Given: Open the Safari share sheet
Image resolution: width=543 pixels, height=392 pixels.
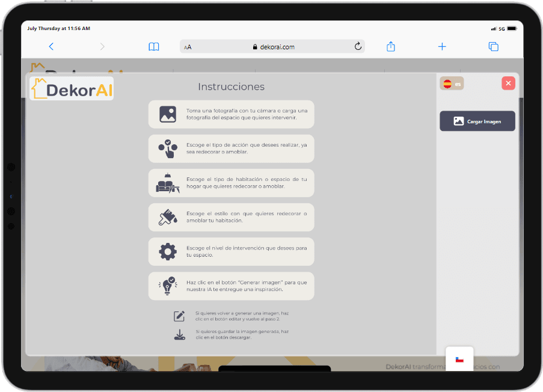Looking at the screenshot, I should (x=391, y=46).
